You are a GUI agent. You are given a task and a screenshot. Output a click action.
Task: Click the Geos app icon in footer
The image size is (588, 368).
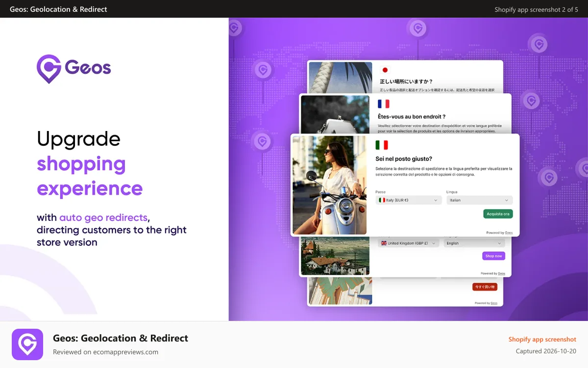point(27,344)
